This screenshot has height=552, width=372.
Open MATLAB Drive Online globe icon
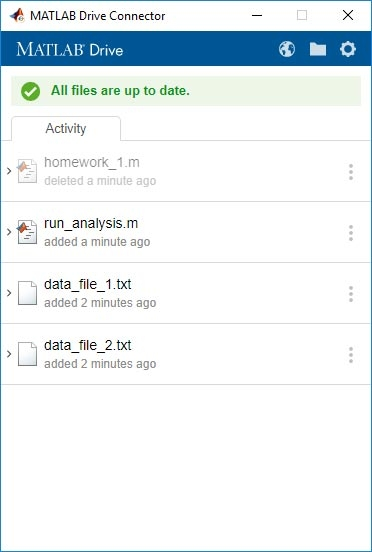coord(287,49)
